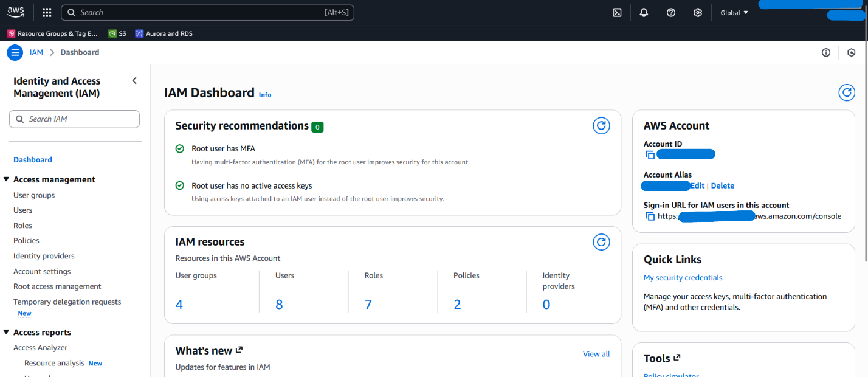Image resolution: width=868 pixels, height=377 pixels.
Task: Open the AWS services grid menu
Action: 47,13
